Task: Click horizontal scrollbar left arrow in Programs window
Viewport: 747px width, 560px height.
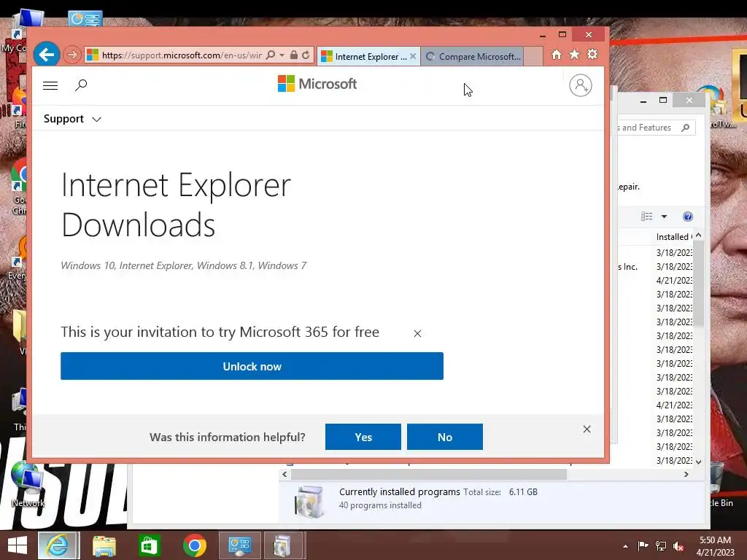Action: (x=285, y=474)
